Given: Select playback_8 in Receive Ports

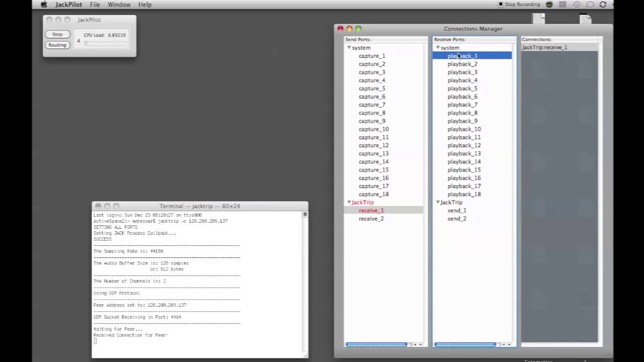Looking at the screenshot, I should point(462,113).
